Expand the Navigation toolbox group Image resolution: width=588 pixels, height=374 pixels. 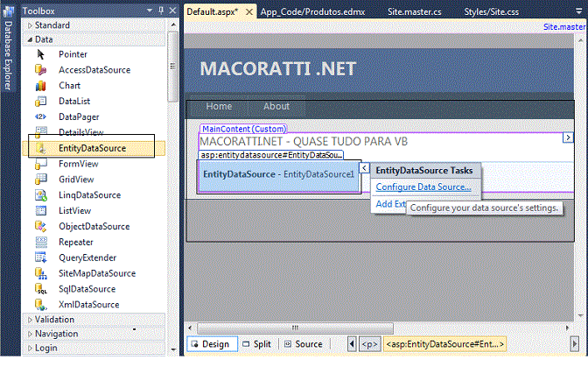coord(30,335)
